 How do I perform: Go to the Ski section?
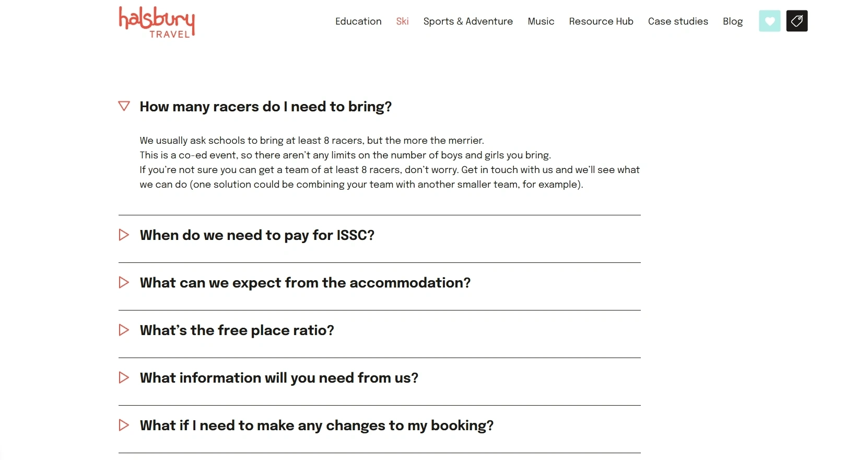[x=402, y=21]
